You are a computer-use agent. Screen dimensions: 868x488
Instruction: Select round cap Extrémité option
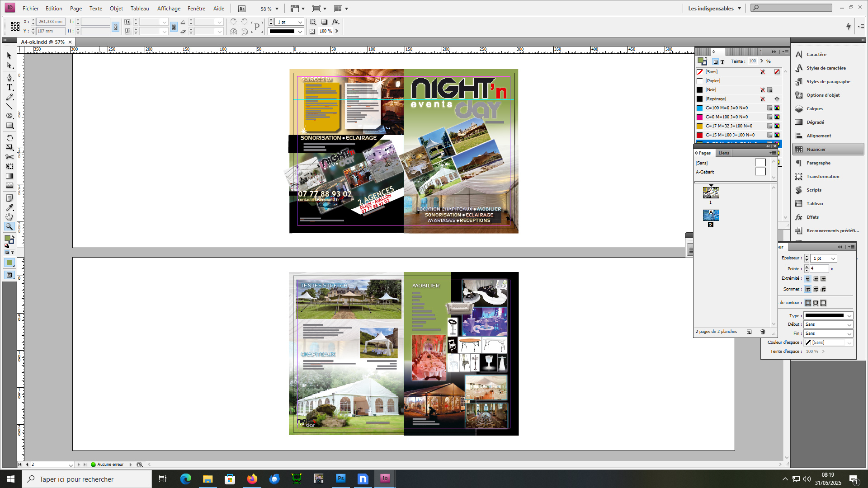point(816,279)
